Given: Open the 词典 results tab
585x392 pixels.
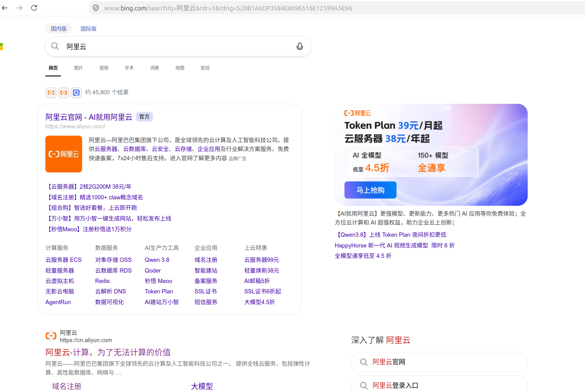Looking at the screenshot, I should 154,68.
